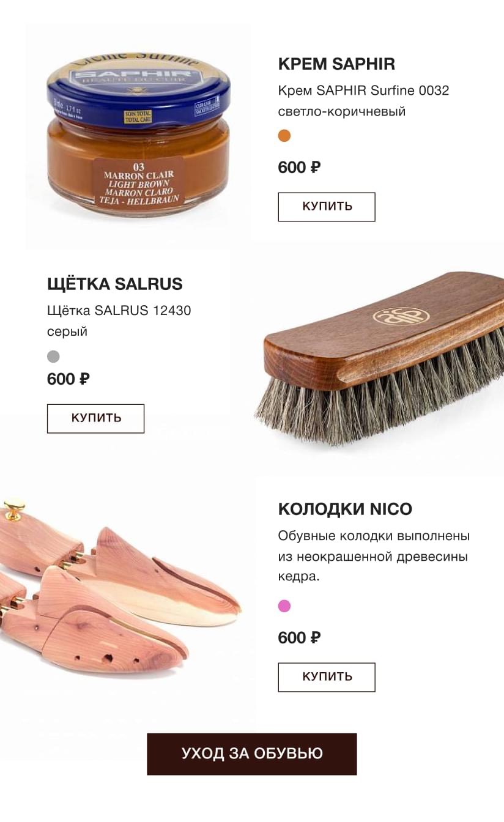This screenshot has width=504, height=822.
Task: Select the cedar shoe trees description text
Action: coord(374,557)
